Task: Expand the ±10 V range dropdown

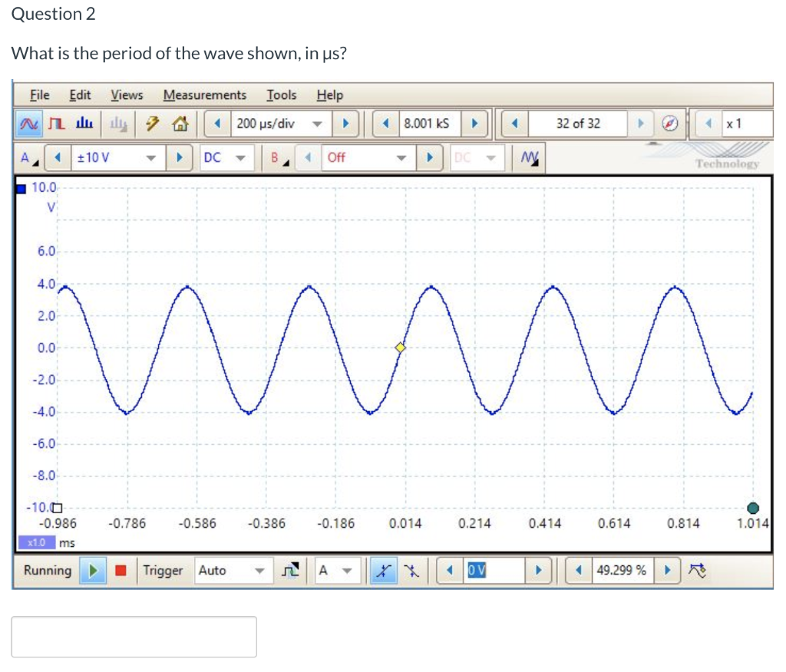Action: click(150, 158)
